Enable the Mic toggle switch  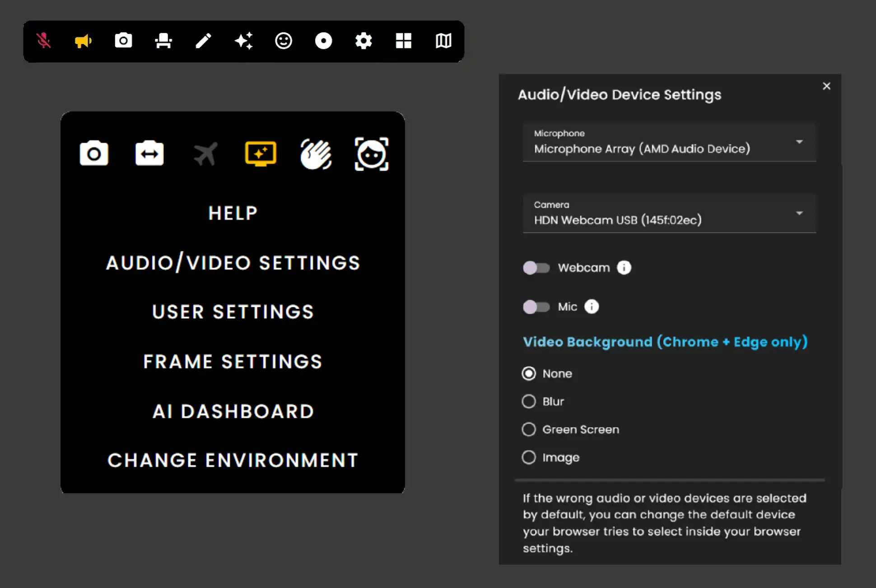tap(536, 307)
